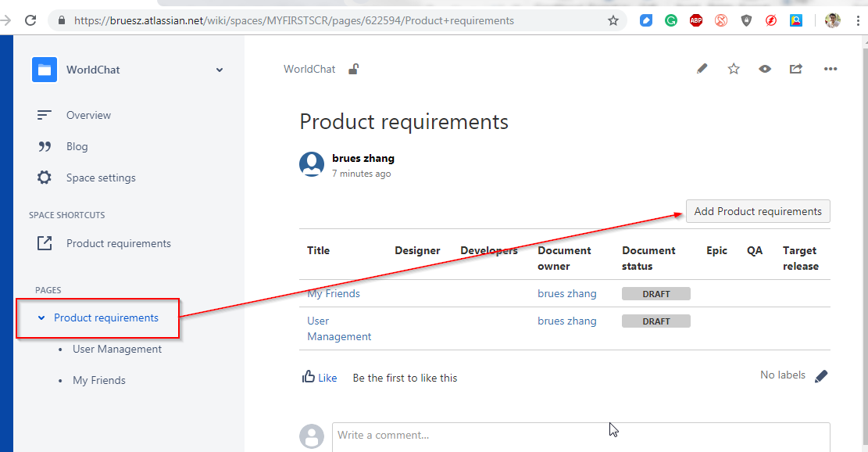
Task: Click the page restrictions unlock icon
Action: coord(353,70)
